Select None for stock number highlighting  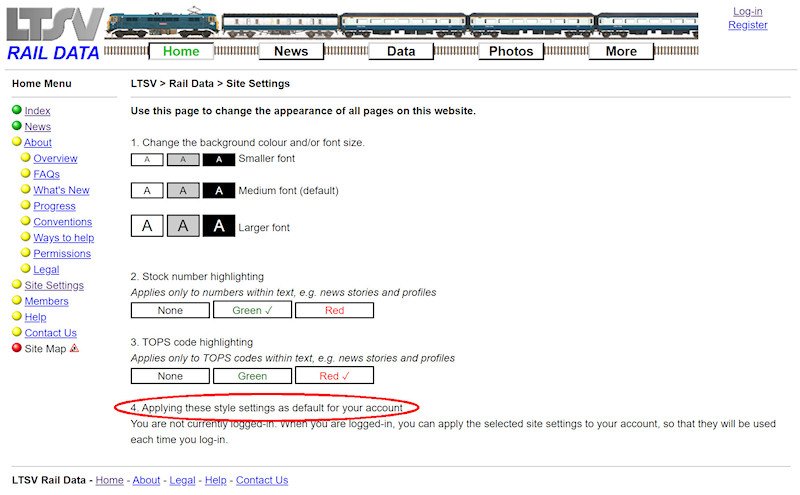[170, 311]
